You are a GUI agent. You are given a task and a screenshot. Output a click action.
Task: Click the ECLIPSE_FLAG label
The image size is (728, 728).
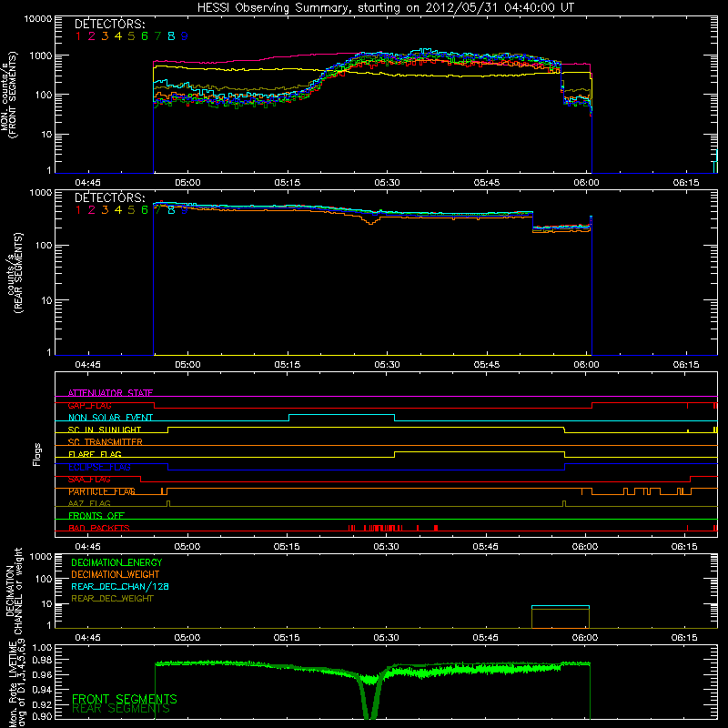99,467
